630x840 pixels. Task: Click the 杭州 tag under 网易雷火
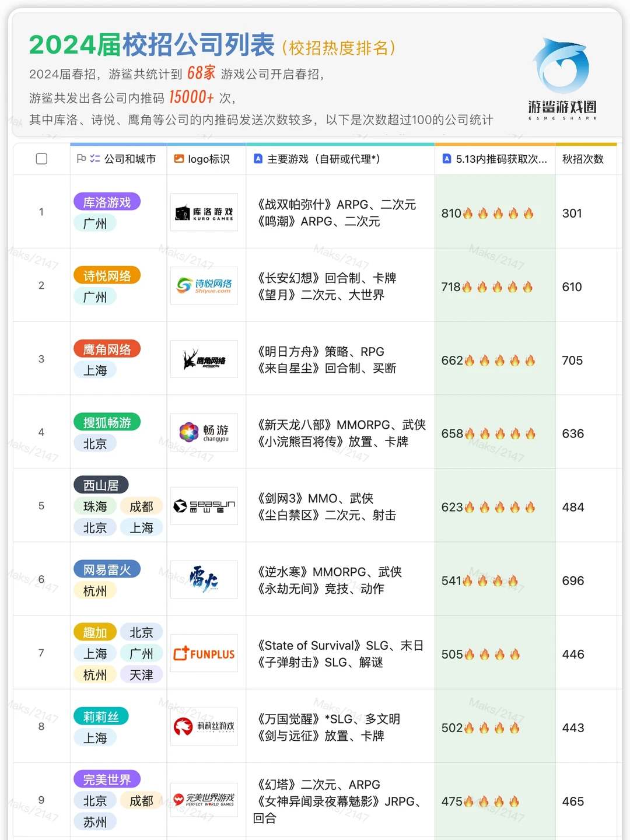tap(95, 591)
